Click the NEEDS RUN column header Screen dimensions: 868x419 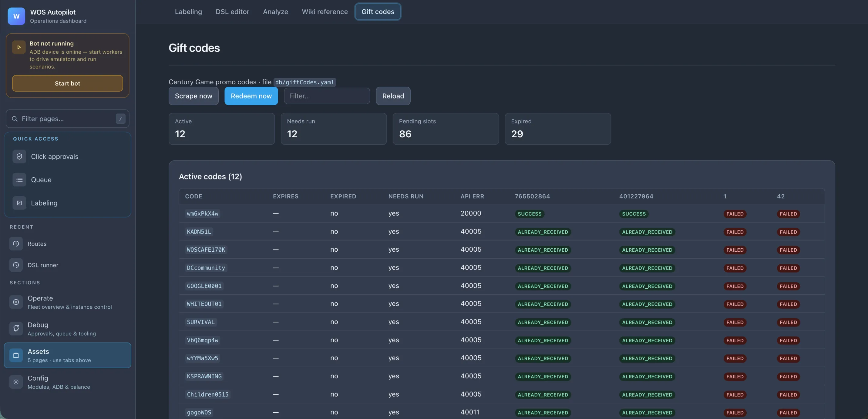click(406, 196)
